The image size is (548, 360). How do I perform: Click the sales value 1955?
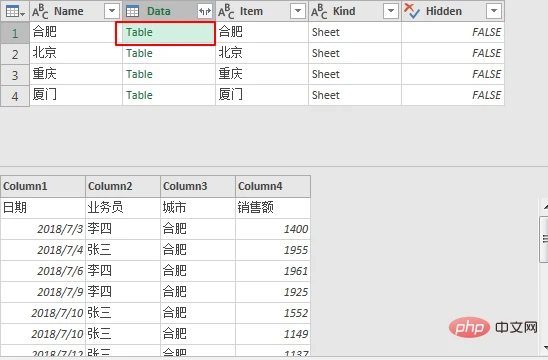coord(273,250)
